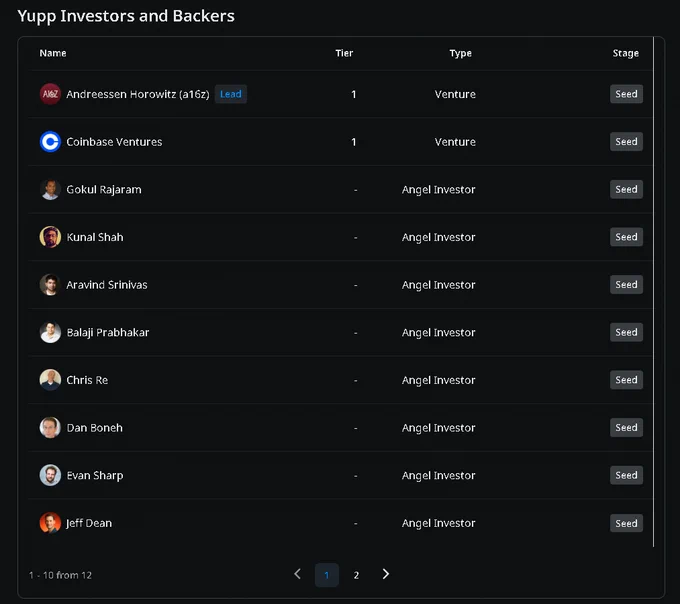This screenshot has height=604, width=680.
Task: Open Jeff Dean investor name
Action: point(89,523)
